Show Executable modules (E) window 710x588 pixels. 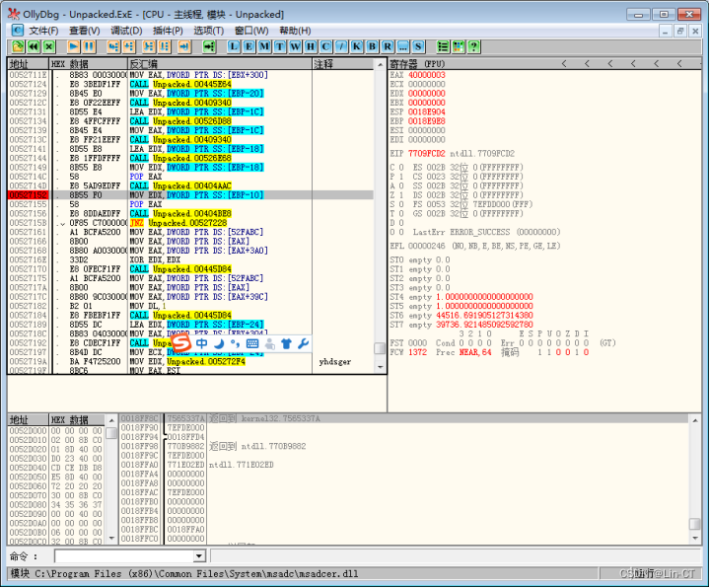coord(249,46)
